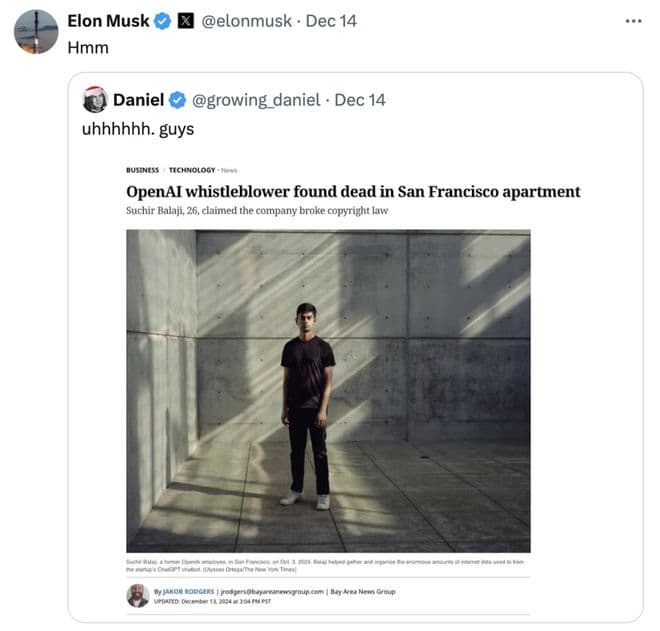Click the X affiliation badge icon

[186, 21]
